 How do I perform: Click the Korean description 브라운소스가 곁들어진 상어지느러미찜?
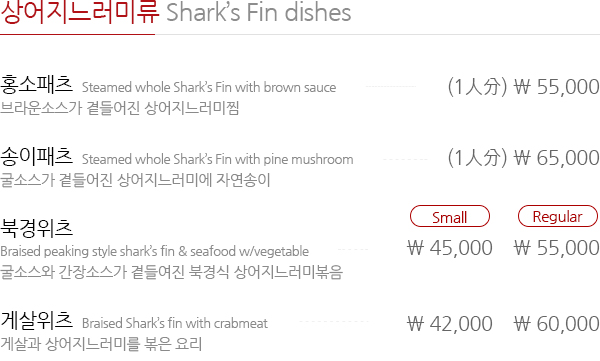coord(120,108)
